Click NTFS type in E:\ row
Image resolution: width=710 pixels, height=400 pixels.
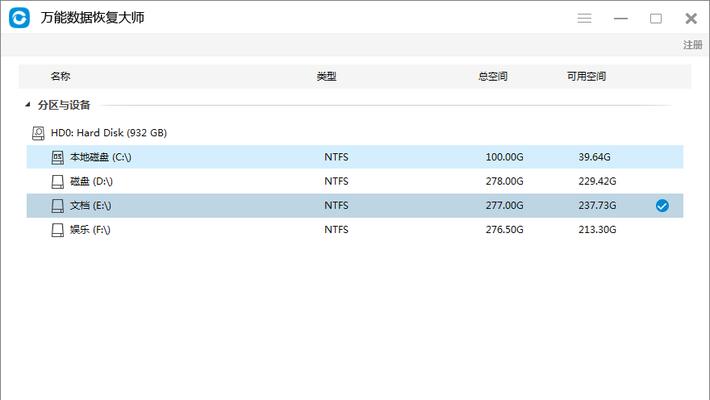336,206
